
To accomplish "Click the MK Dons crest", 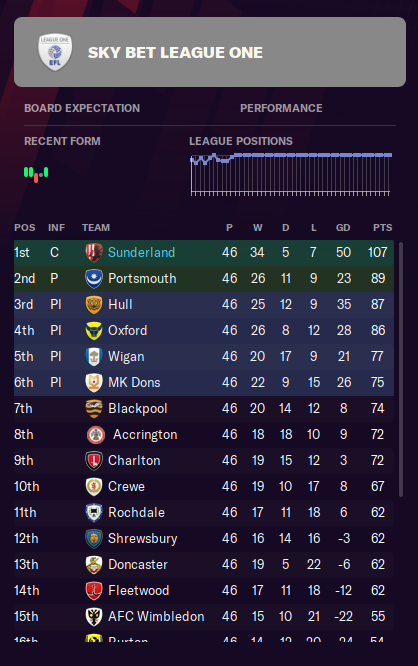I will (x=94, y=382).
